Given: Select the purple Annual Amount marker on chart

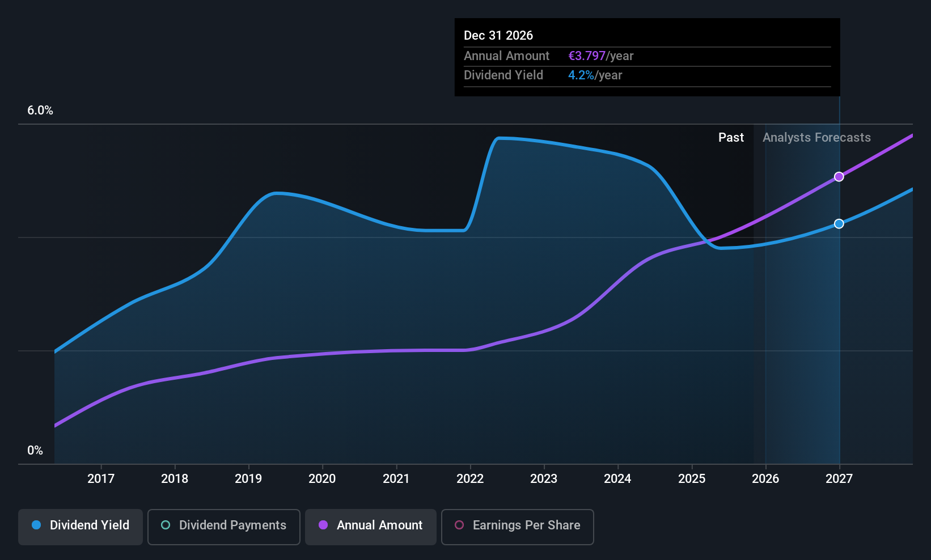Looking at the screenshot, I should (839, 176).
